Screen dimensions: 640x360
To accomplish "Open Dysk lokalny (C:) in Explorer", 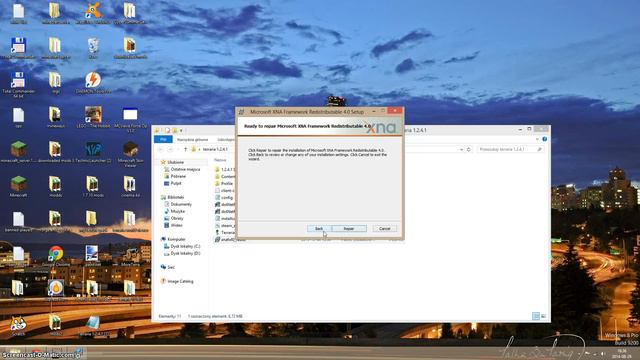I will click(185, 246).
